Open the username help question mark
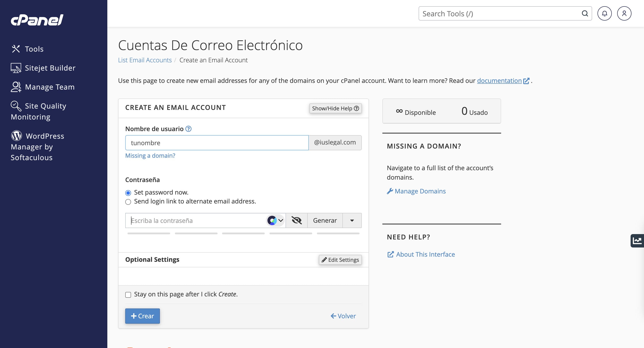Image resolution: width=644 pixels, height=348 pixels. (x=189, y=129)
